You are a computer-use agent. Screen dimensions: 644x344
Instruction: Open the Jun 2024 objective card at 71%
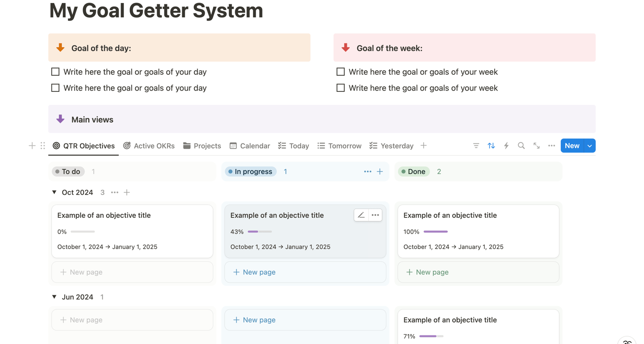tap(478, 326)
